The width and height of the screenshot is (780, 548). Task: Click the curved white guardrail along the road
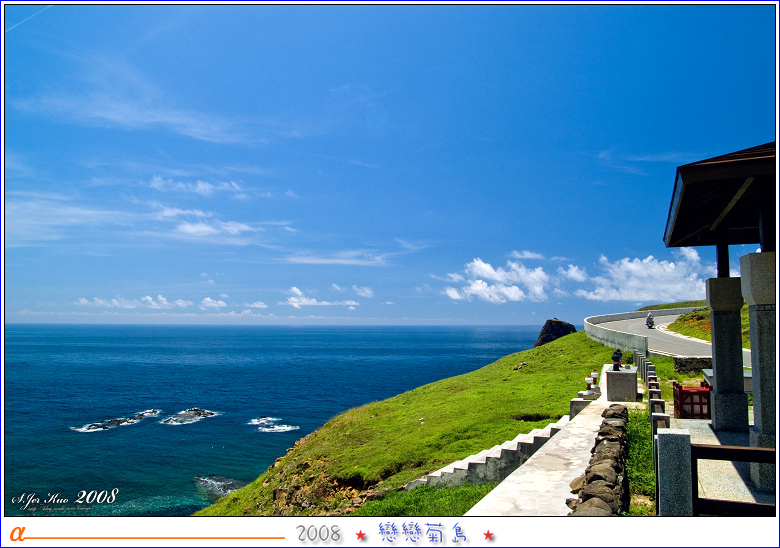612,336
